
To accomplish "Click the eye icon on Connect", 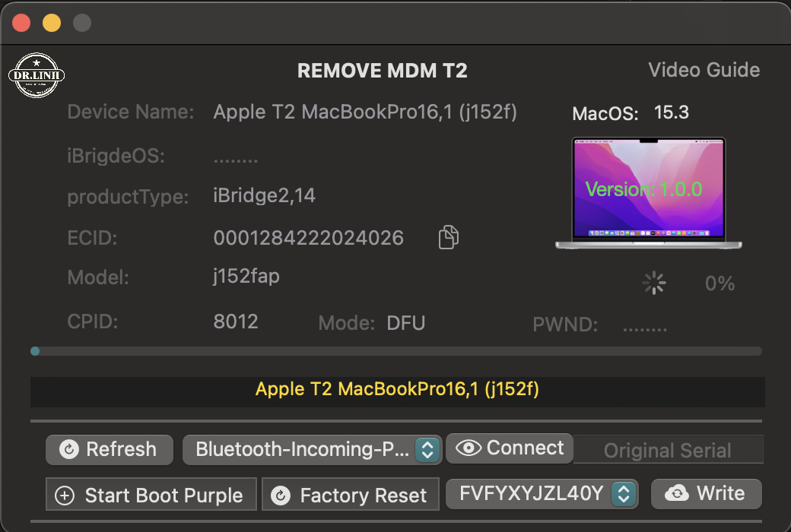I will tap(469, 448).
